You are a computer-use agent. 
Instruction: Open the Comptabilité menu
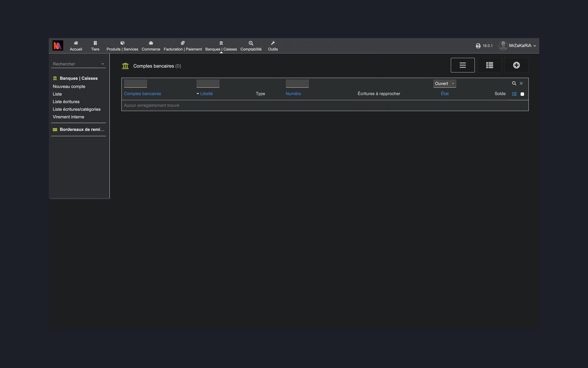click(x=251, y=46)
